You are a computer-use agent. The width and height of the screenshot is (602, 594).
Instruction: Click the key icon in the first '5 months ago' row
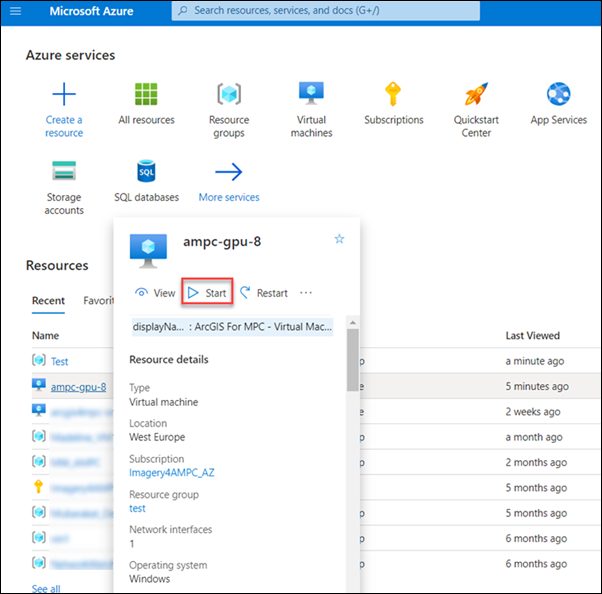click(38, 486)
